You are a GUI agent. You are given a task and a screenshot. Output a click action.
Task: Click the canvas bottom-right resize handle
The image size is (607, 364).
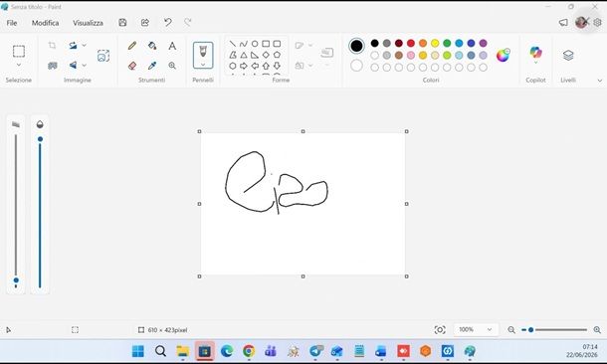(x=406, y=276)
